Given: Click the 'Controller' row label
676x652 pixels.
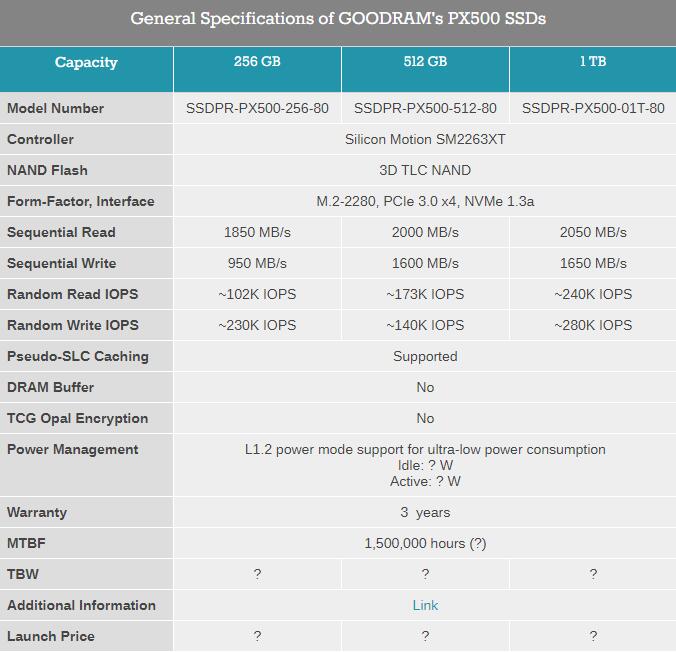Looking at the screenshot, I should pyautogui.click(x=41, y=139).
